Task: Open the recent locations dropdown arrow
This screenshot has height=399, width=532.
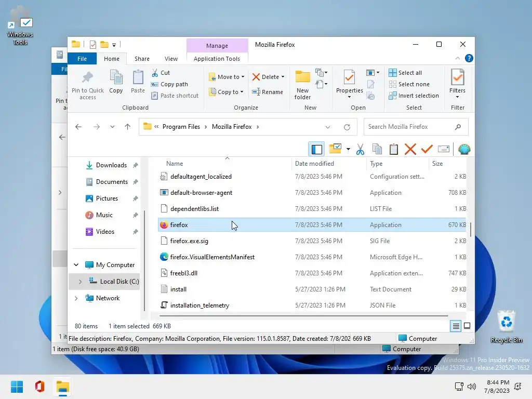Action: click(x=112, y=127)
